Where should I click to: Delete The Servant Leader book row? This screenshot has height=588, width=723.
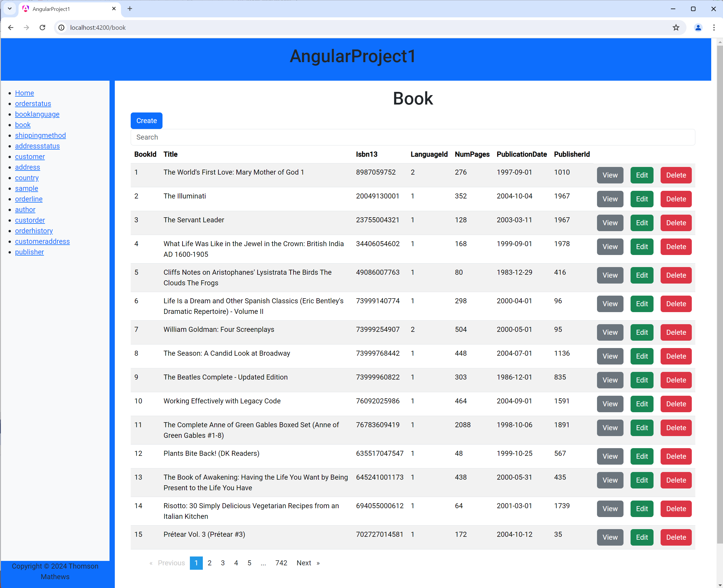pos(676,223)
